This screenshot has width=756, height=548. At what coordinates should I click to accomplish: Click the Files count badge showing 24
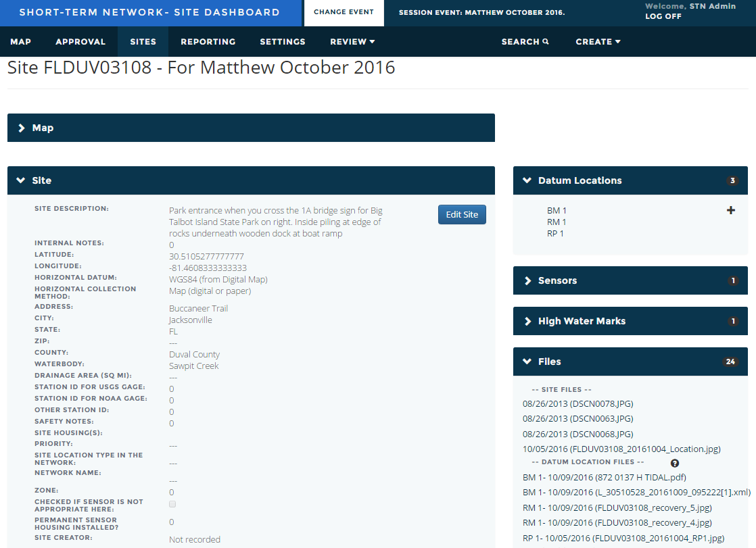pos(730,362)
